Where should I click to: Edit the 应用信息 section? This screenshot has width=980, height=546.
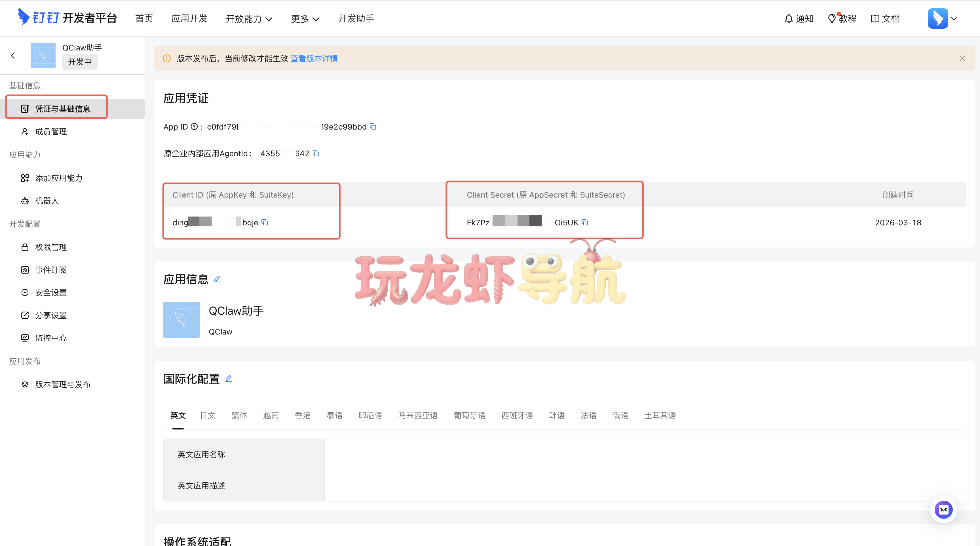pyautogui.click(x=217, y=279)
